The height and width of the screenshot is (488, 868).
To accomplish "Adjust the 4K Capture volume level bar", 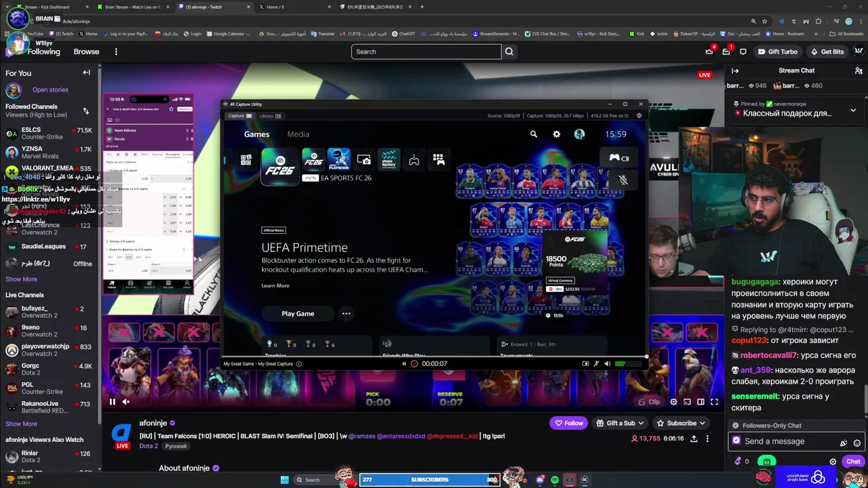I will (x=629, y=364).
